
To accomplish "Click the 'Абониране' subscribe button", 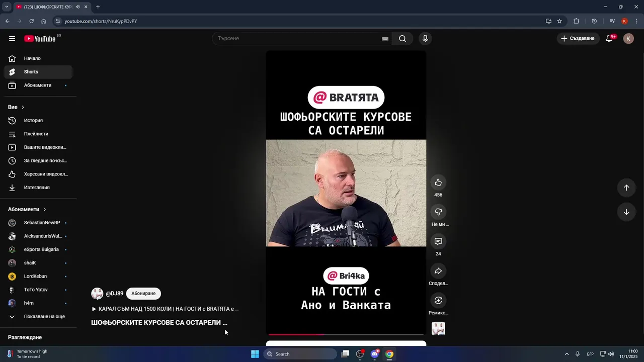I will [143, 294].
